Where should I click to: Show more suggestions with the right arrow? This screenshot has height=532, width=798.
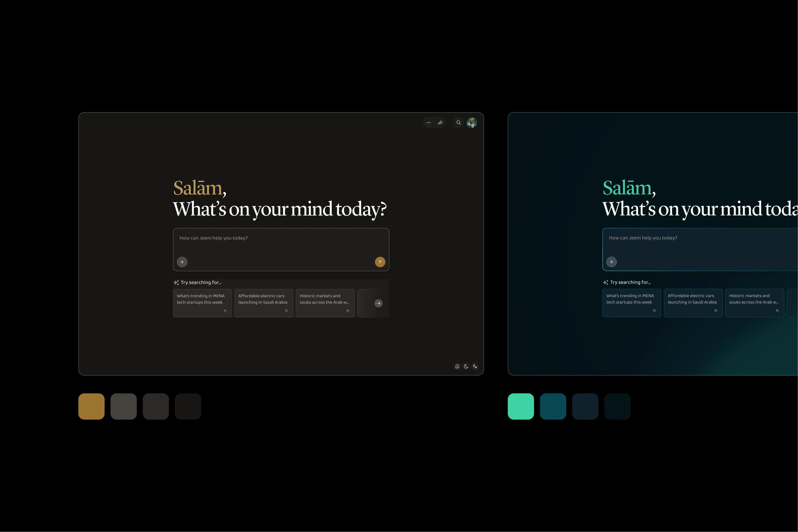coord(378,303)
